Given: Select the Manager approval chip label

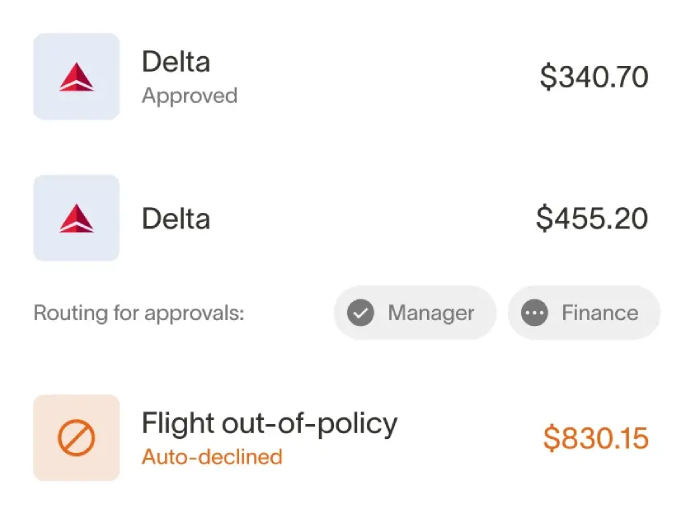Looking at the screenshot, I should tap(431, 313).
